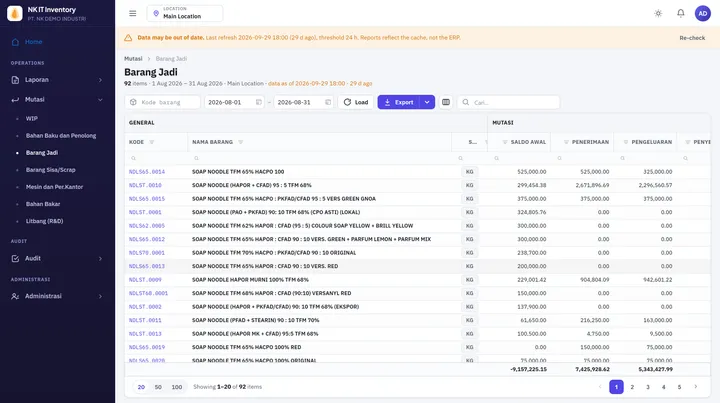Image resolution: width=720 pixels, height=403 pixels.
Task: Toggle the column layout icon button
Action: coord(446,102)
